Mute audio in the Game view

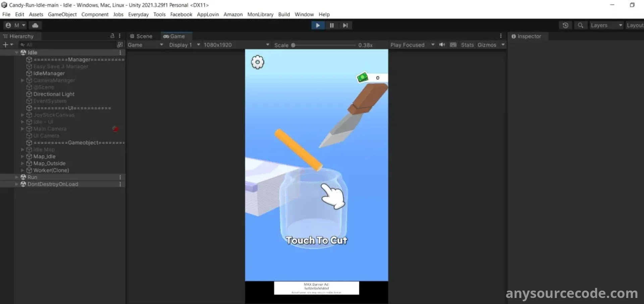pos(442,45)
